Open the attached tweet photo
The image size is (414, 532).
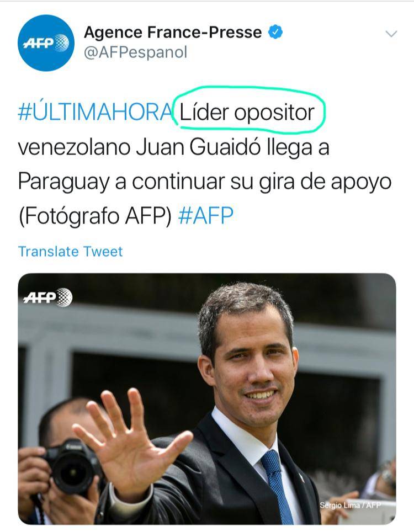[206, 398]
